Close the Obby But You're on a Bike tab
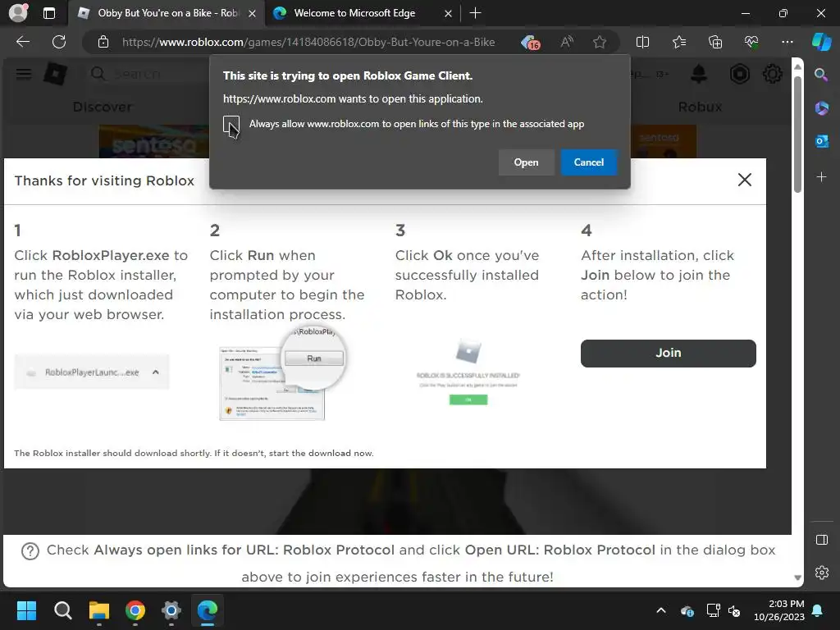Screen dimensions: 840x630 [252, 14]
